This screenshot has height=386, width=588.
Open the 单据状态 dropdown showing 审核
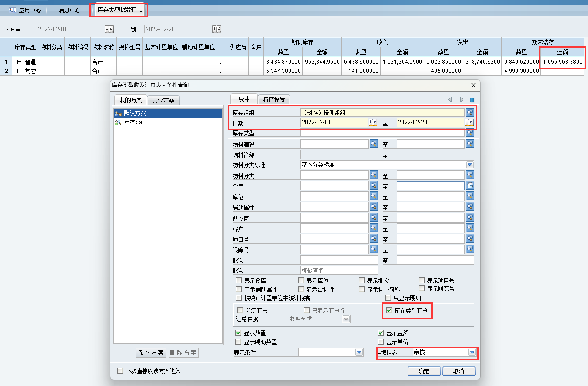[x=472, y=353]
